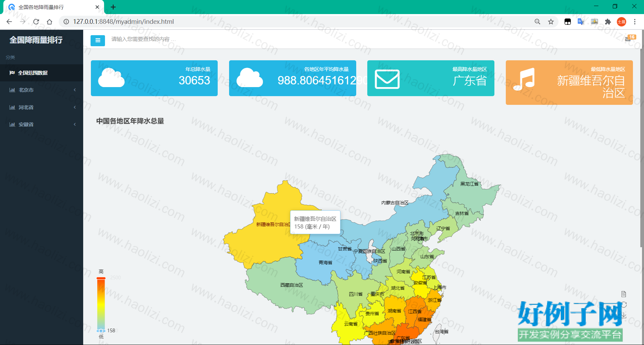Reload the current page
The width and height of the screenshot is (644, 345).
(36, 22)
